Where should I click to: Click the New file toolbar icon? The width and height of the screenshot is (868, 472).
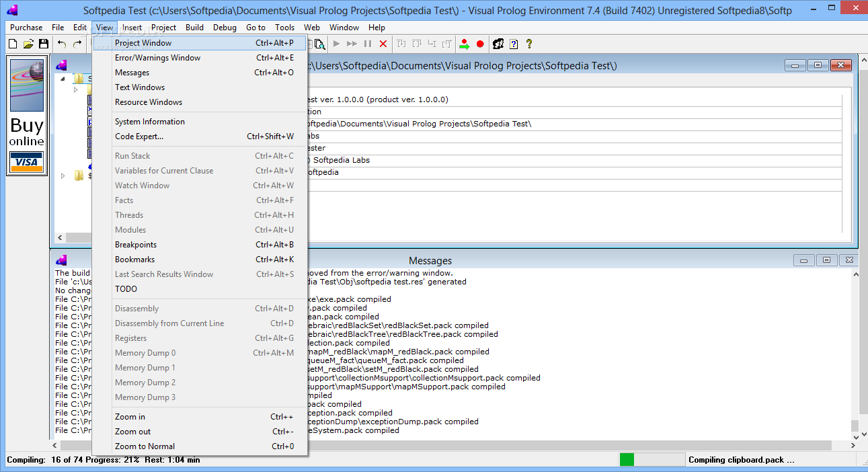(x=13, y=44)
